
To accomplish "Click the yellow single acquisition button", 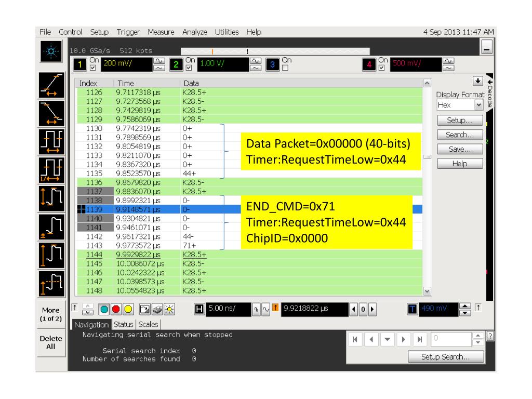I will [x=128, y=309].
